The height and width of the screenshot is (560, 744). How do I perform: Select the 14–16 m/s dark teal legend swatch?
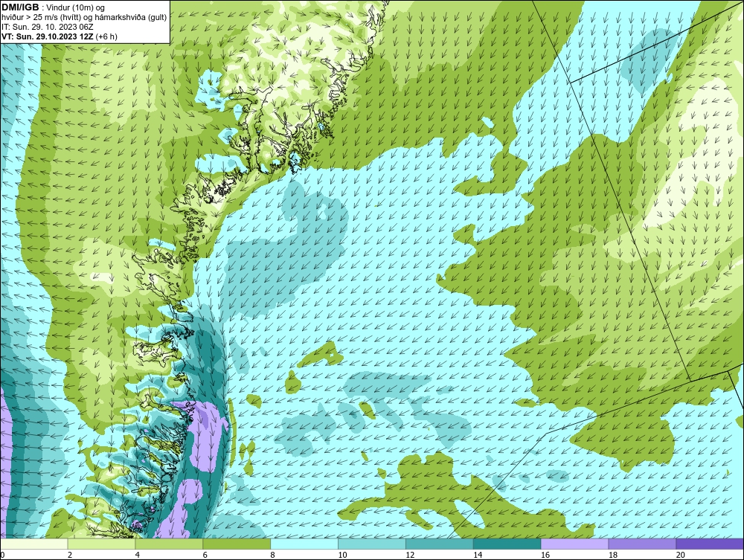pyautogui.click(x=507, y=544)
